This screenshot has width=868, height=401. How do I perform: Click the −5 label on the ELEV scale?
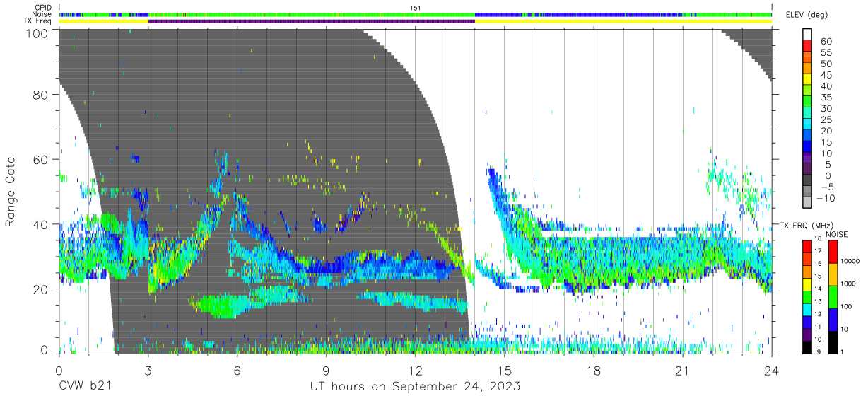click(x=826, y=187)
